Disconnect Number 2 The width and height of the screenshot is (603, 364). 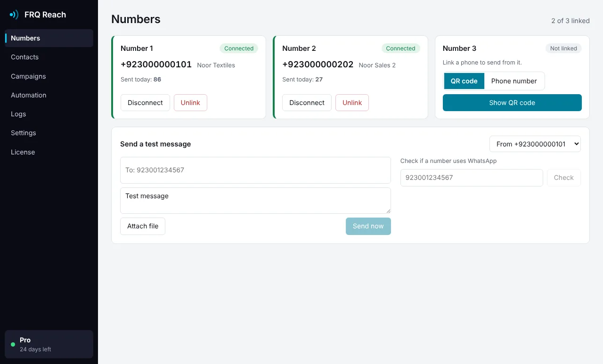click(x=307, y=103)
